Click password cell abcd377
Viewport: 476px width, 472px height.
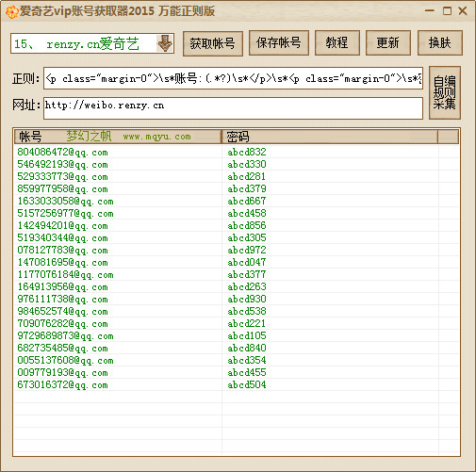tap(247, 274)
